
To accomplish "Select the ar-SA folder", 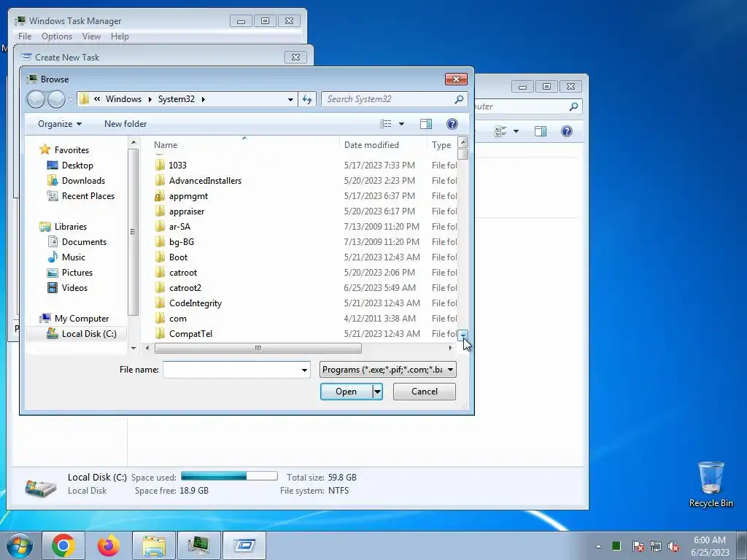I will (179, 227).
